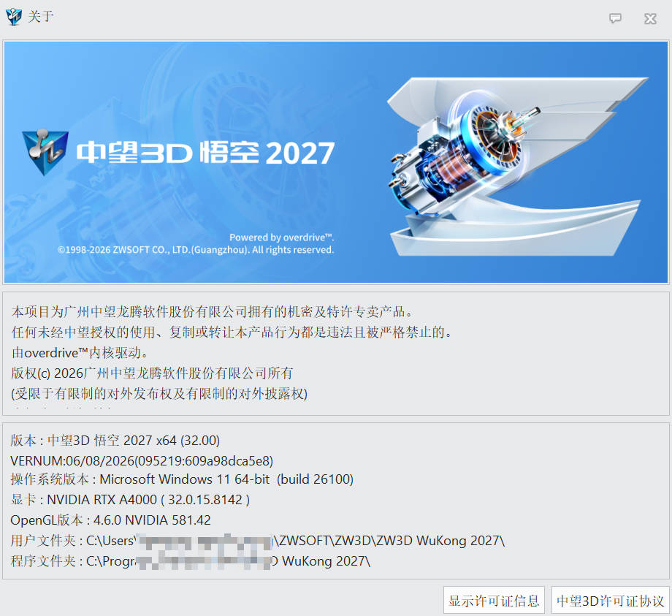Image resolution: width=672 pixels, height=616 pixels.
Task: Click the (受限于有限制的对外发布权 line
Action: tap(159, 394)
